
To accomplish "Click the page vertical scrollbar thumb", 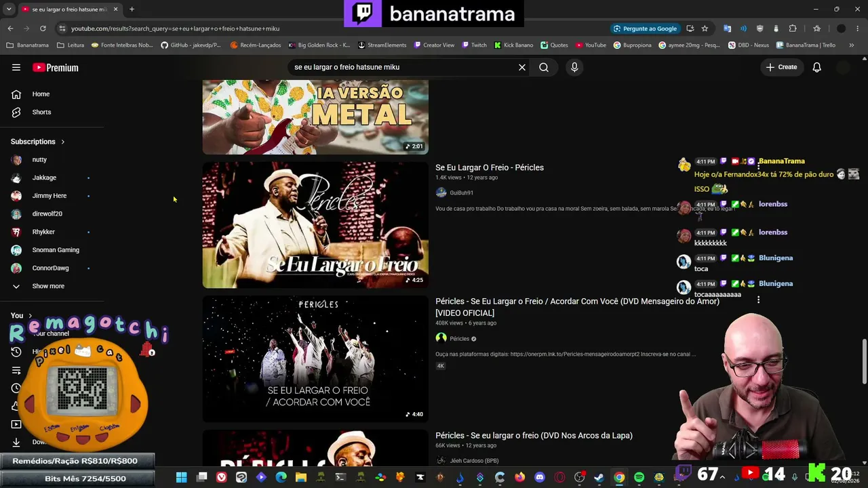I will 865,361.
